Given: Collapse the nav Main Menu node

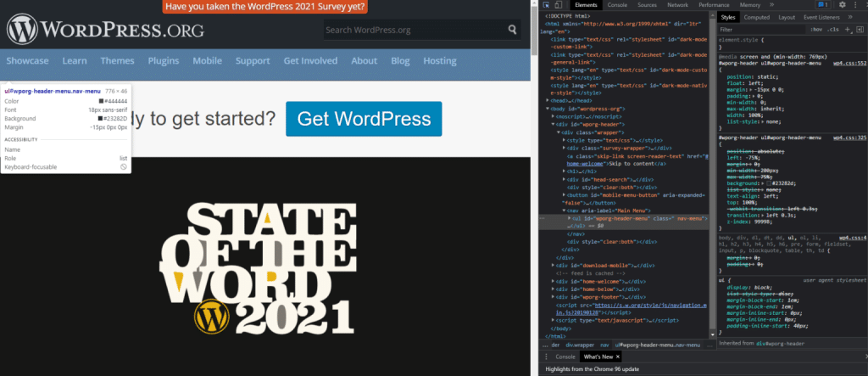Looking at the screenshot, I should (x=564, y=210).
